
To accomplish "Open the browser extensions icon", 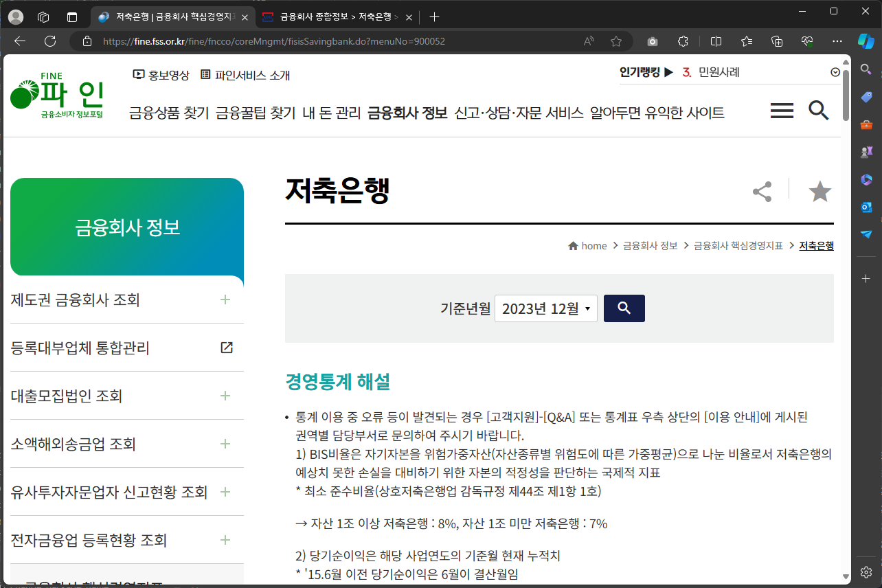I will click(683, 41).
